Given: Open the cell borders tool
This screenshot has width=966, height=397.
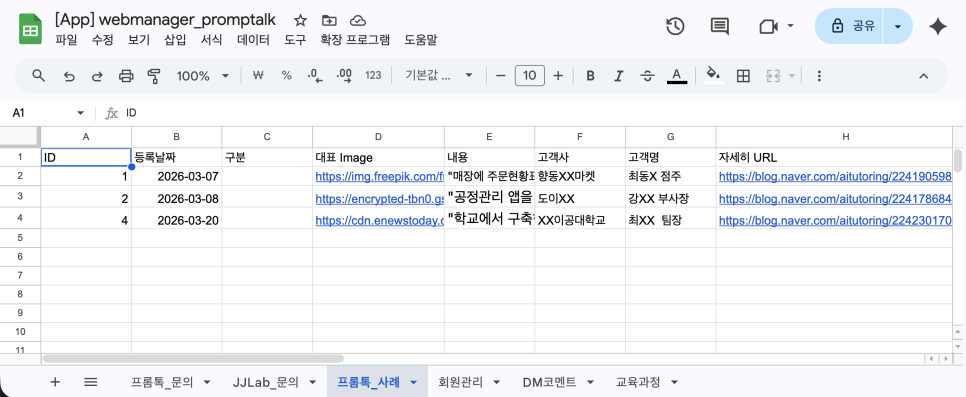Looking at the screenshot, I should [x=744, y=76].
